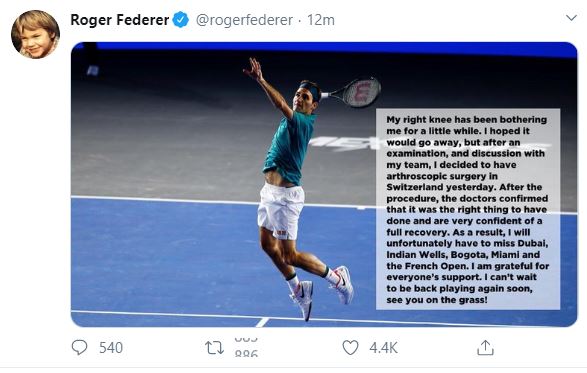587x373 pixels.
Task: Click the Roger Federer display name
Action: point(119,20)
